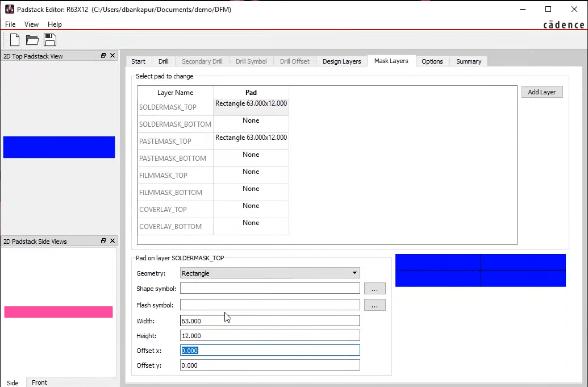Click the blue pad in 2D Top Padstack View

pos(59,147)
